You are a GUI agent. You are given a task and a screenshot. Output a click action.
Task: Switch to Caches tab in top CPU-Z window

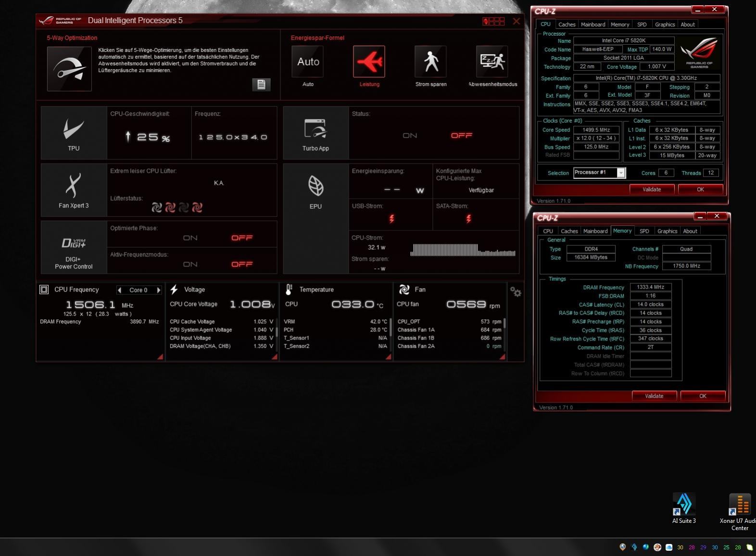[x=567, y=25]
